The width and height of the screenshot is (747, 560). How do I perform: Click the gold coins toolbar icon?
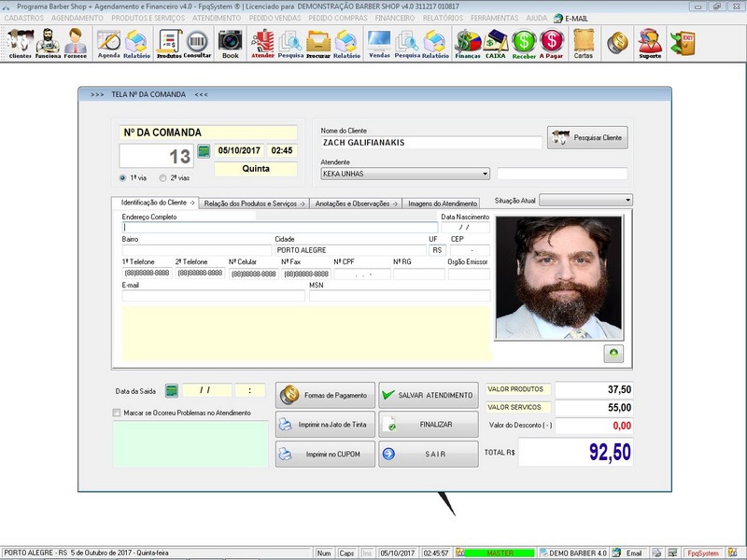click(x=617, y=43)
